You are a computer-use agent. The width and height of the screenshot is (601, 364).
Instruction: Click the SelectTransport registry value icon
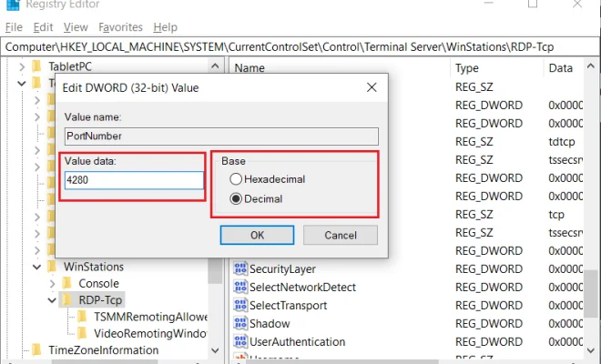coord(240,305)
